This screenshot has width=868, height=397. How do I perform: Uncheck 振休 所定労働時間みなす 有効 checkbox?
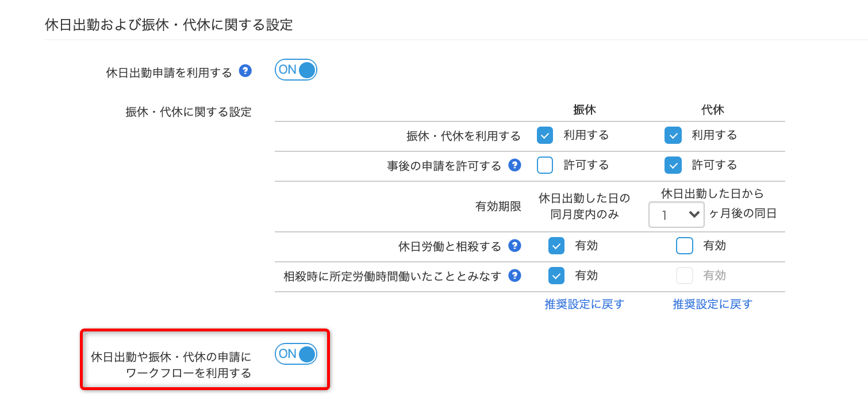[x=556, y=276]
